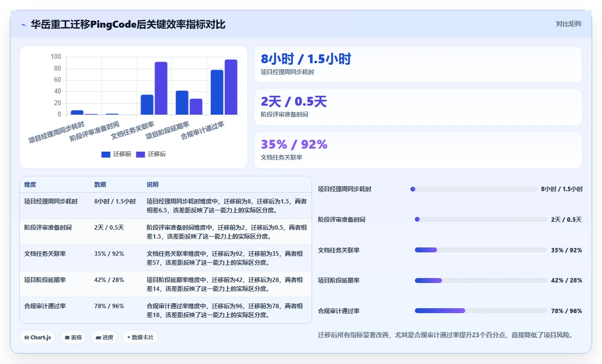Click the 文档任务关联率 progress bar
602x364 pixels.
pyautogui.click(x=481, y=250)
